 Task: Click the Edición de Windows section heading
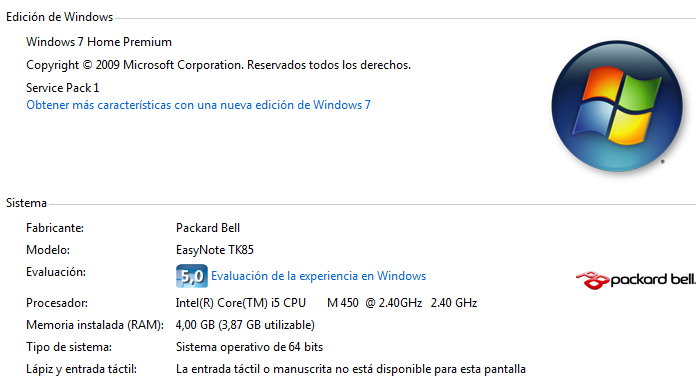[59, 17]
